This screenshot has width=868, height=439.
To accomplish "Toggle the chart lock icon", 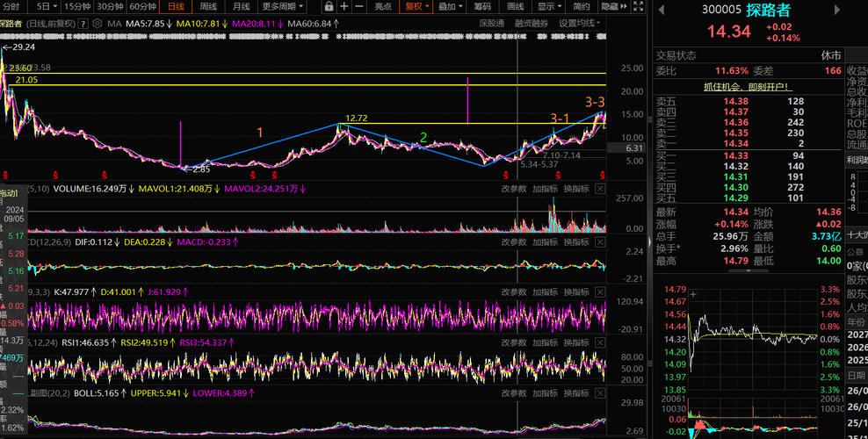I will [x=329, y=7].
